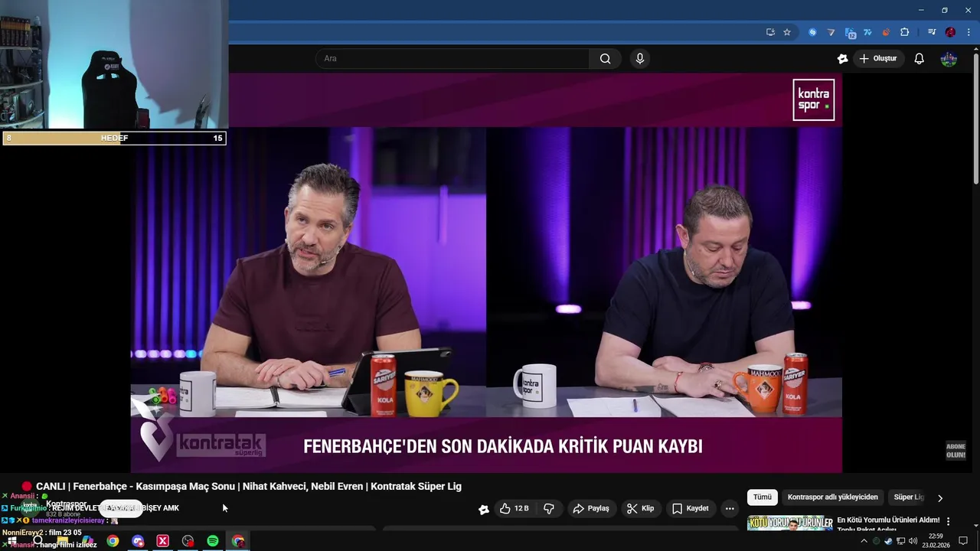Save the video with Kaydet
Image resolution: width=980 pixels, height=551 pixels.
[x=690, y=508]
